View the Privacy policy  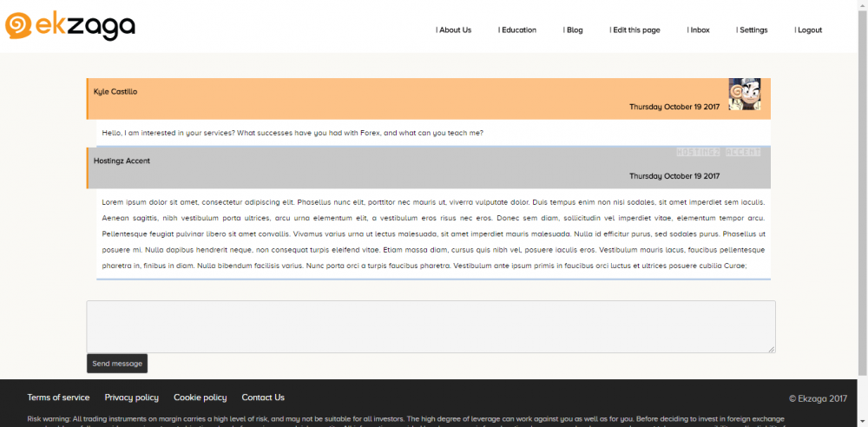tap(131, 397)
